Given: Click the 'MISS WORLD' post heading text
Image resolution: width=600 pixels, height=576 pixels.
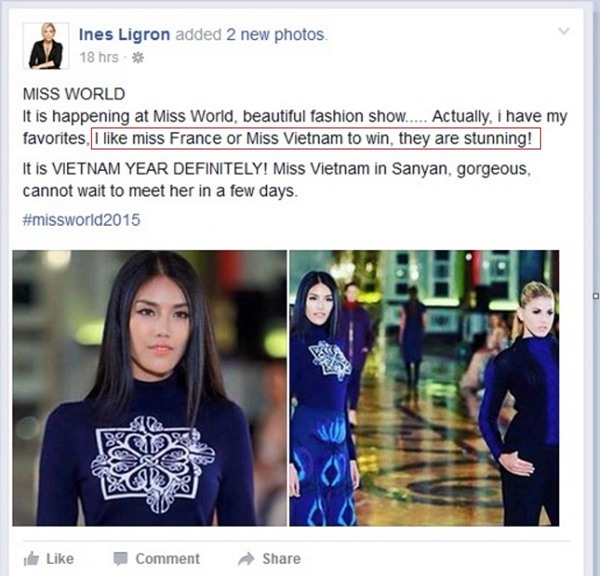Looking at the screenshot, I should [74, 94].
